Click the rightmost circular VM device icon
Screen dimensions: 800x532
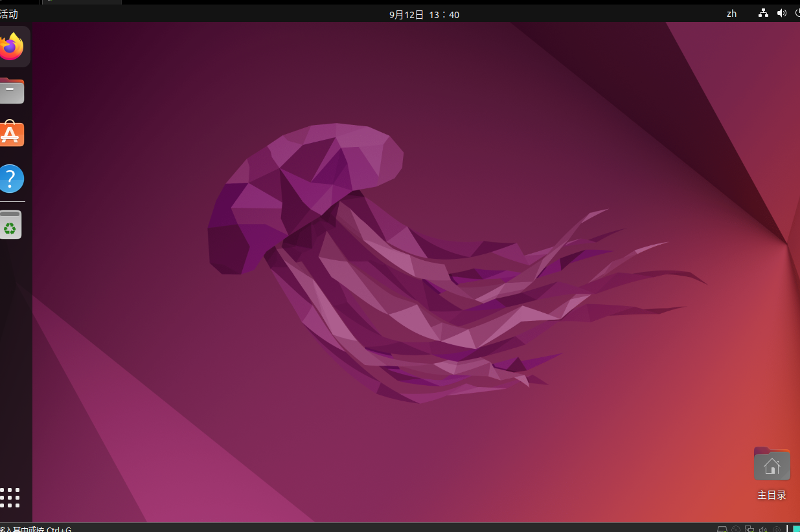[x=775, y=529]
